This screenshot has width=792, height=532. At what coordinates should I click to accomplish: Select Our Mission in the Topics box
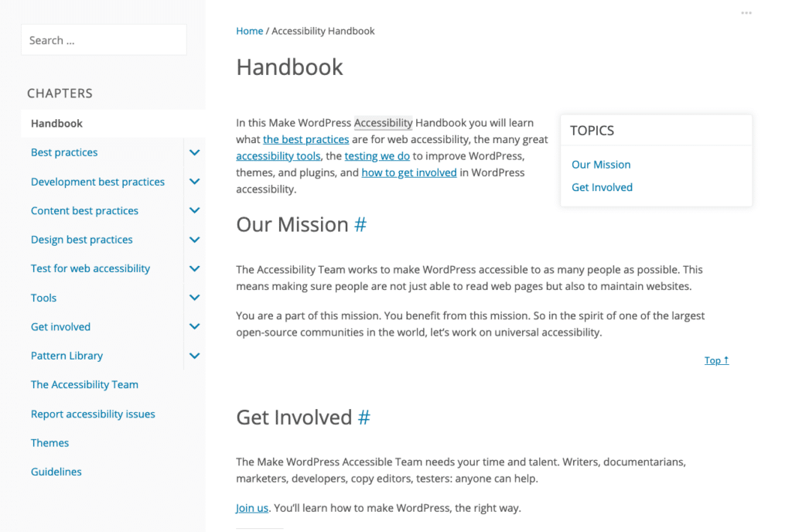[x=601, y=164]
